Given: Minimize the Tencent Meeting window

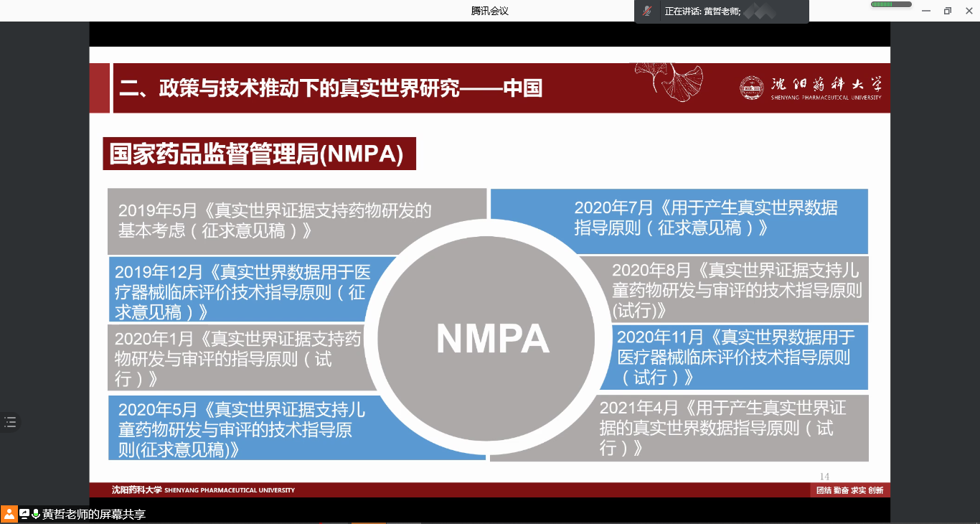Looking at the screenshot, I should (927, 11).
